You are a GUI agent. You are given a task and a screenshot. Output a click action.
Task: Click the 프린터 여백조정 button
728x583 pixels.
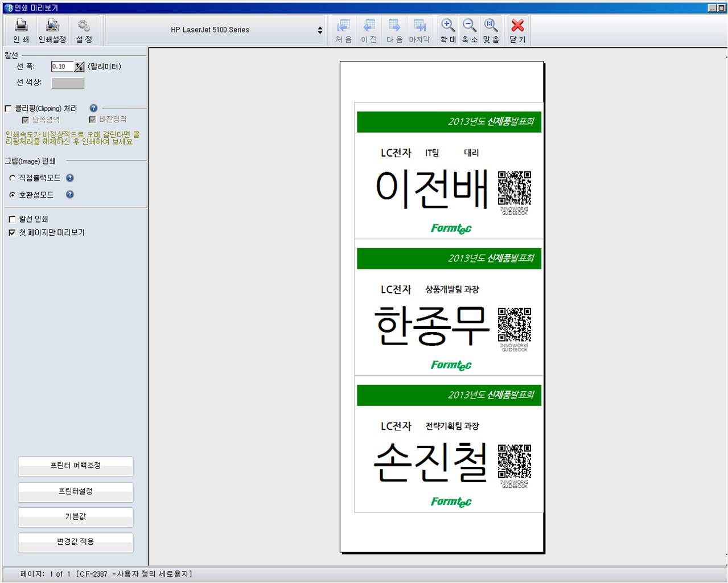click(76, 466)
